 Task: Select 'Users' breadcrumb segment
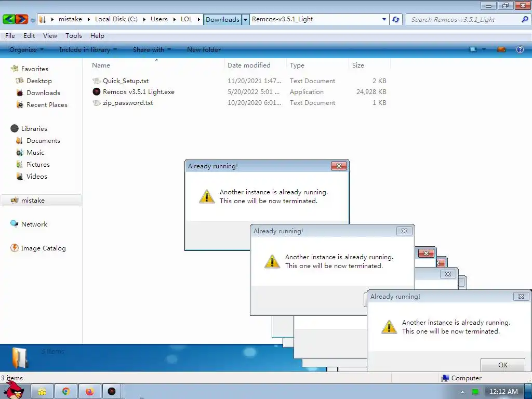point(159,19)
